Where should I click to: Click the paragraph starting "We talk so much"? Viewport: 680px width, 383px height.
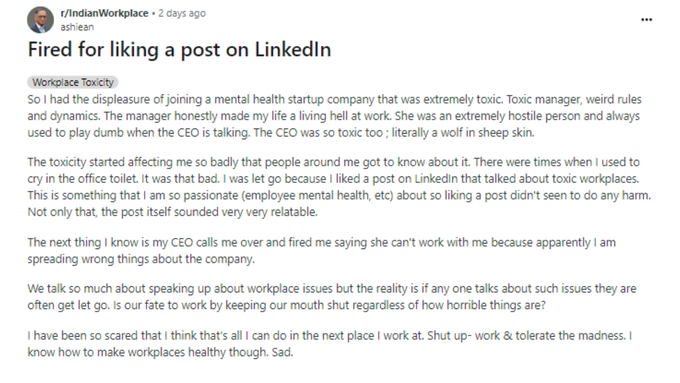point(332,297)
